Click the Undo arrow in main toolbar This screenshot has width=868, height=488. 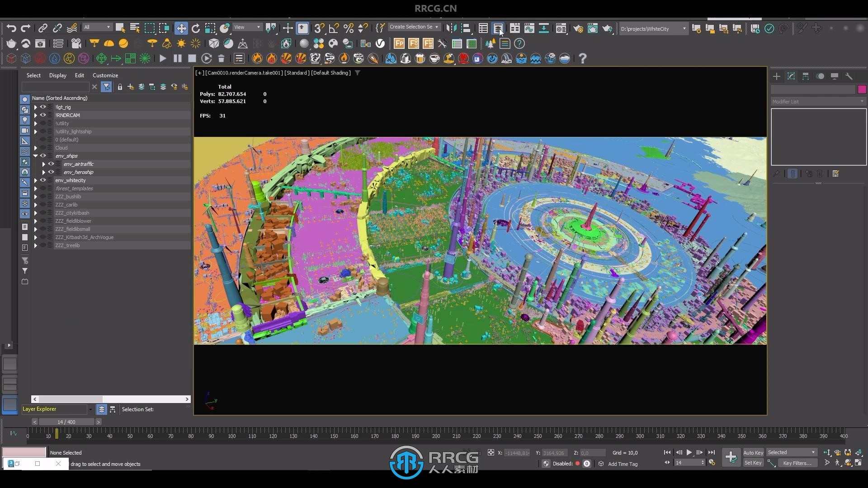coord(11,28)
